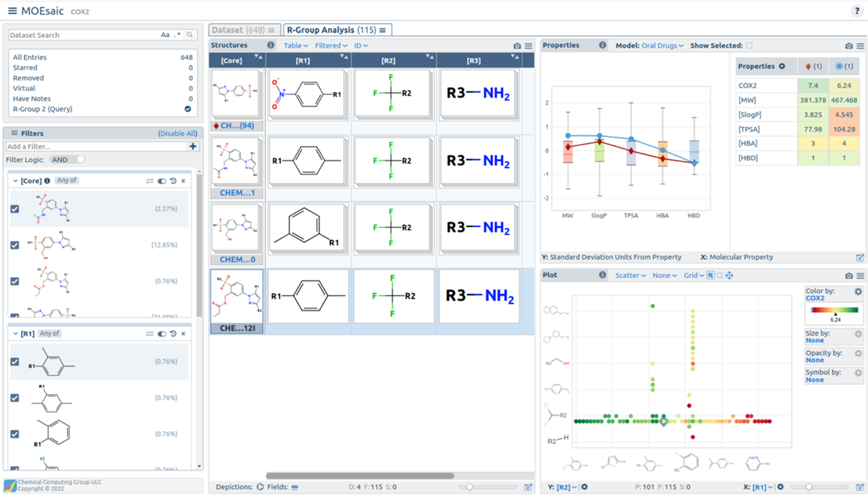The height and width of the screenshot is (495, 868).
Task: Enable the Show Selected checkbox
Action: click(x=749, y=46)
